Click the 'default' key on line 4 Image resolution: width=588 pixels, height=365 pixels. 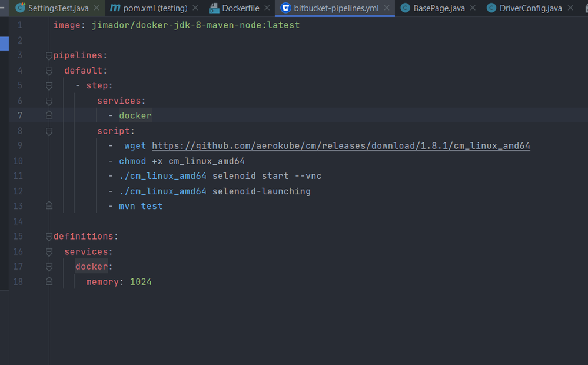[x=83, y=71]
